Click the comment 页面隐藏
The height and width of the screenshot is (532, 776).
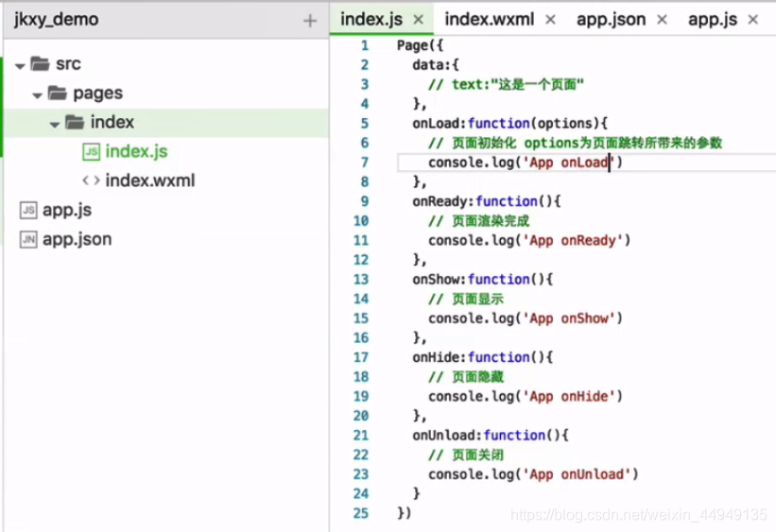pos(466,377)
